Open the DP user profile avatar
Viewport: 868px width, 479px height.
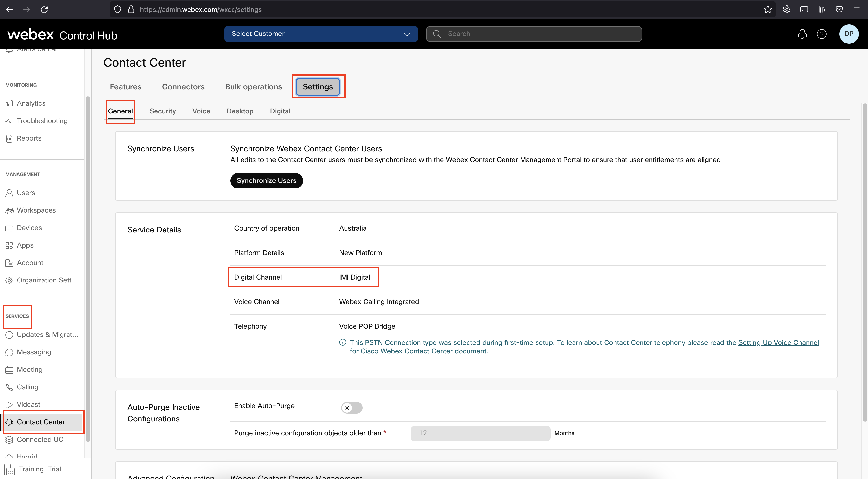[849, 34]
